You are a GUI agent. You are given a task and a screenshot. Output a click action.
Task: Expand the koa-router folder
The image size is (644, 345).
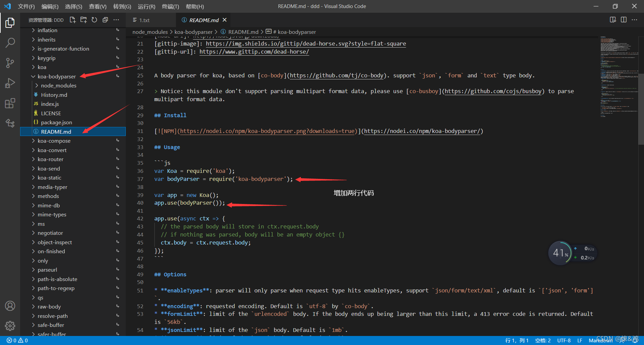tap(73, 159)
